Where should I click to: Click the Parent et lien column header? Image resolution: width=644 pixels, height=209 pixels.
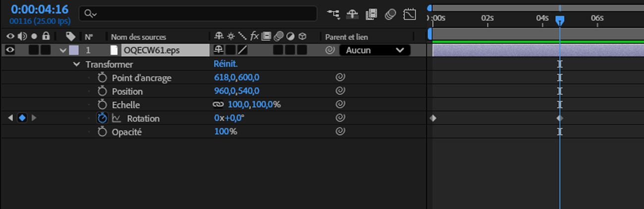pyautogui.click(x=346, y=37)
